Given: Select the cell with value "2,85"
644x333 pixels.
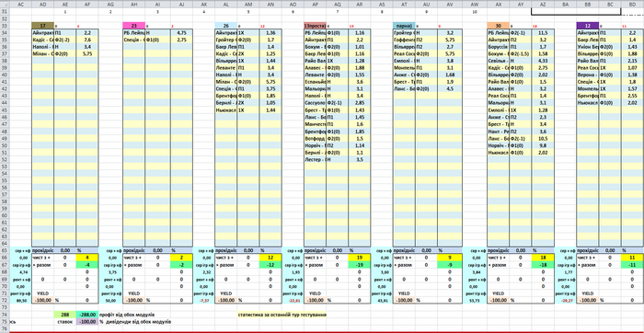Looking at the screenshot, I should pos(360,103).
